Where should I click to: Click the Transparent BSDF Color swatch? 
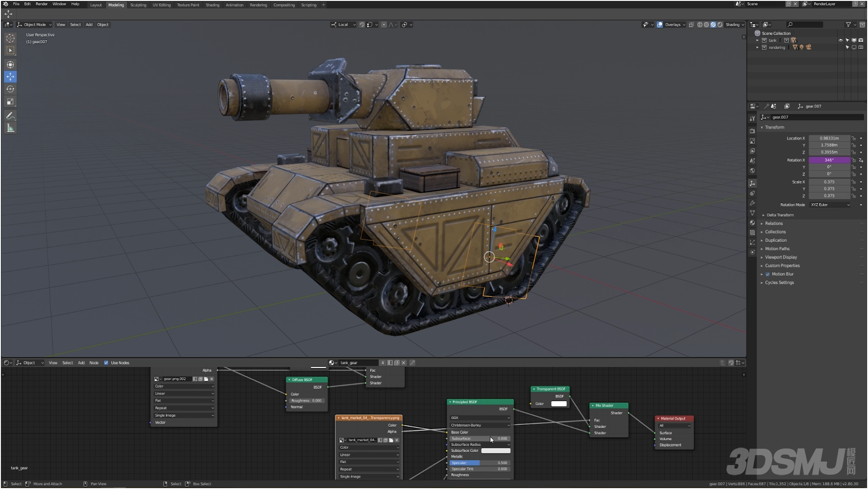click(559, 404)
